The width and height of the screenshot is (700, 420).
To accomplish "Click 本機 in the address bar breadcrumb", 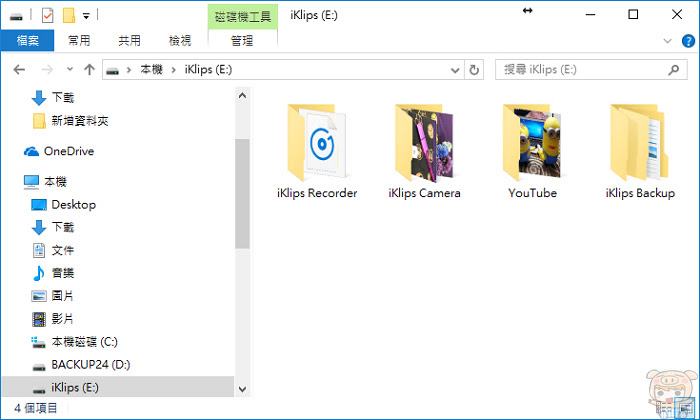I will point(151,70).
